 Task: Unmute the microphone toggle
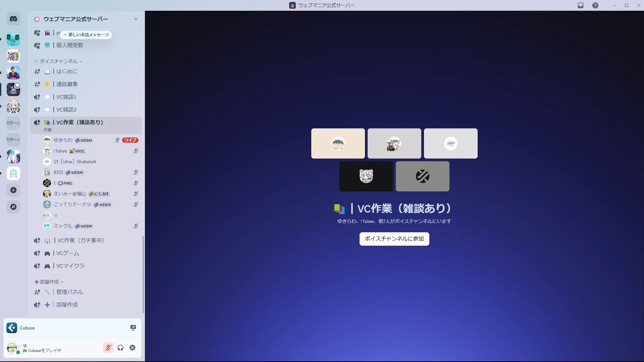(108, 348)
